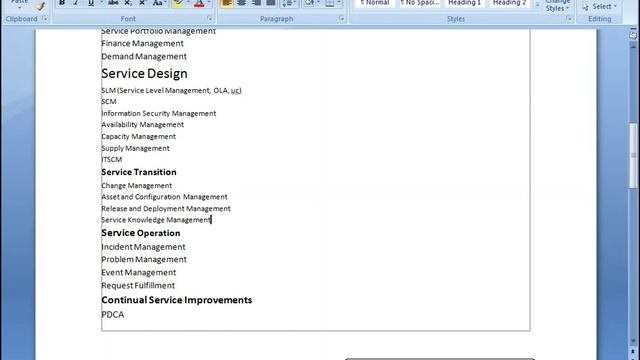Open the shading color dropdown arrow
This screenshot has width=640, height=360.
coord(318,3)
